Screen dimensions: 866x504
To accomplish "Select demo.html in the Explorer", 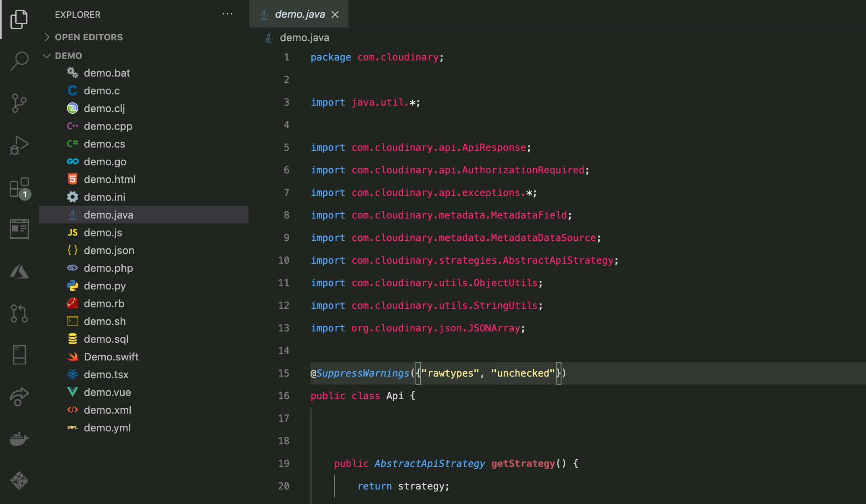I will 110,179.
